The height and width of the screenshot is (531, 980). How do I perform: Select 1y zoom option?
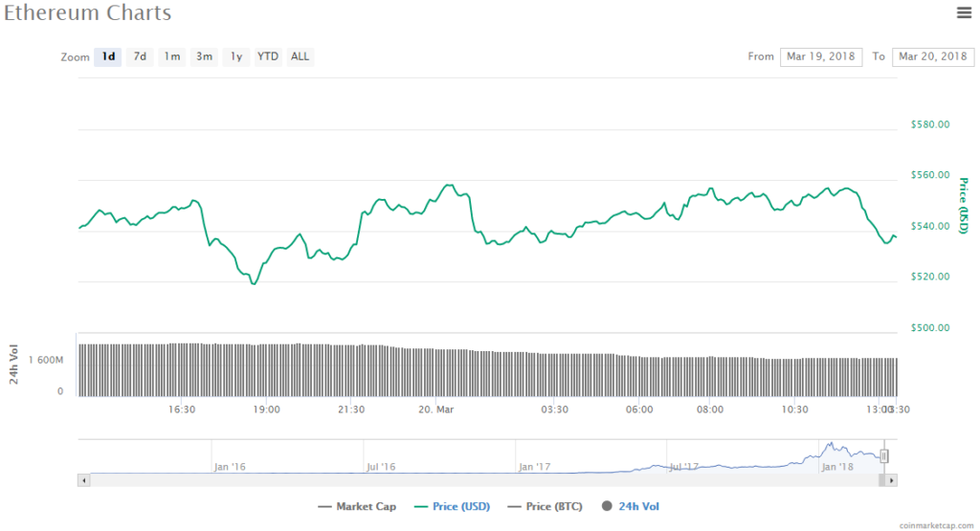pos(235,56)
